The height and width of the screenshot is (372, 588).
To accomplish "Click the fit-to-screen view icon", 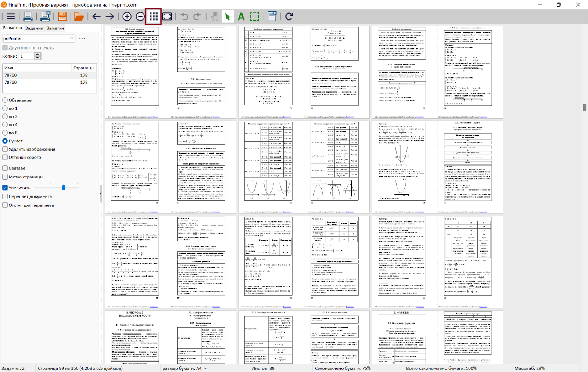I will 167,17.
